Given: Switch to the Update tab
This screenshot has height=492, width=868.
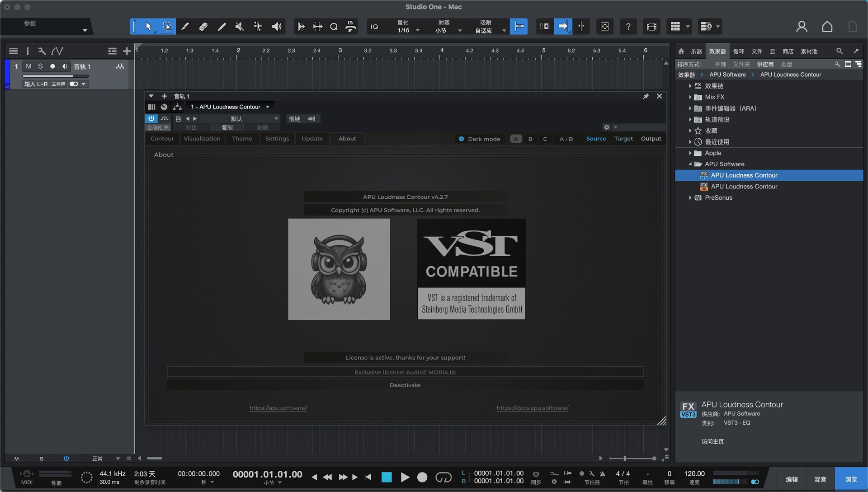Looking at the screenshot, I should (312, 139).
